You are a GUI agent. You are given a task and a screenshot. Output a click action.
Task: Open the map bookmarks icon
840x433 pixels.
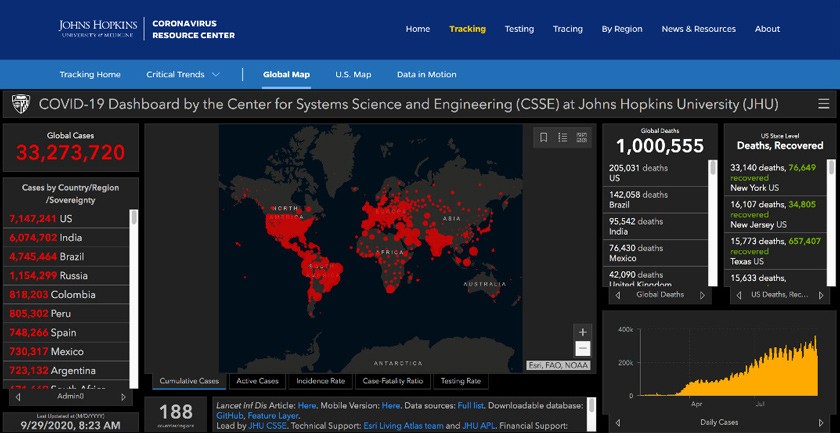[543, 138]
